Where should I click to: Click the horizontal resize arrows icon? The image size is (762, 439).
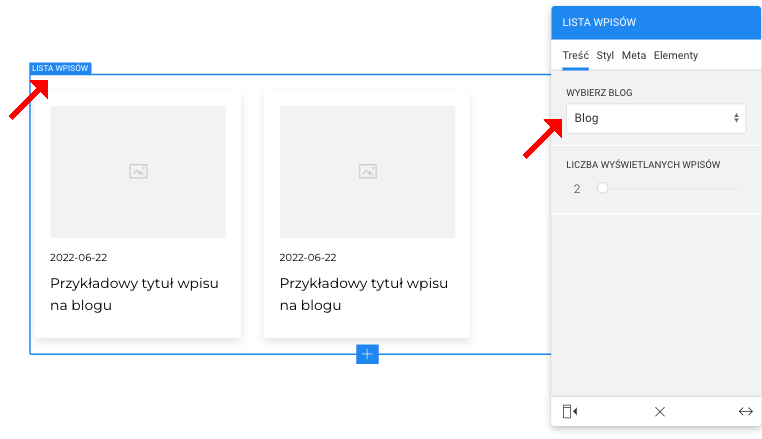[x=745, y=411]
